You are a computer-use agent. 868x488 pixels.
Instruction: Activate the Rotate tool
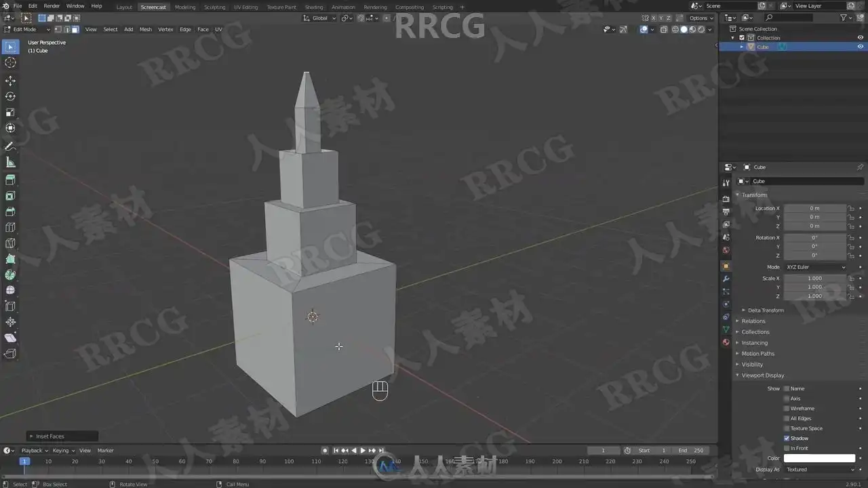pyautogui.click(x=10, y=96)
